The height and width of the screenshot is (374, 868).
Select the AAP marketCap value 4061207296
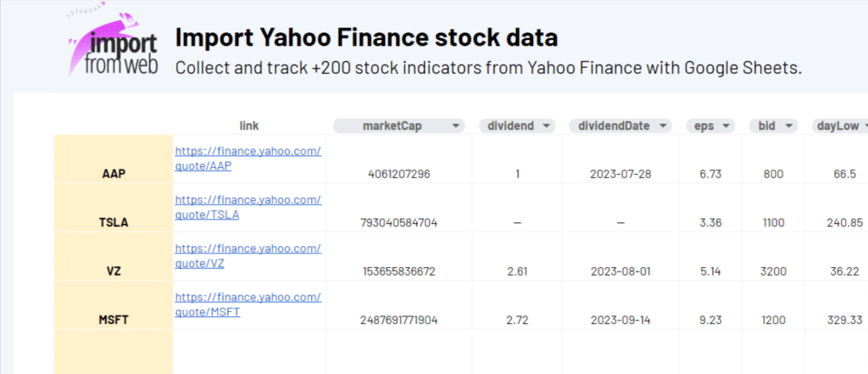(x=399, y=174)
